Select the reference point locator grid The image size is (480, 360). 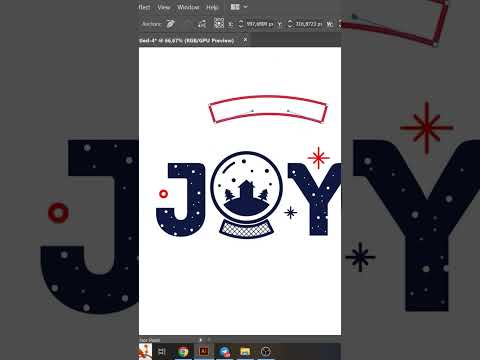(x=219, y=23)
